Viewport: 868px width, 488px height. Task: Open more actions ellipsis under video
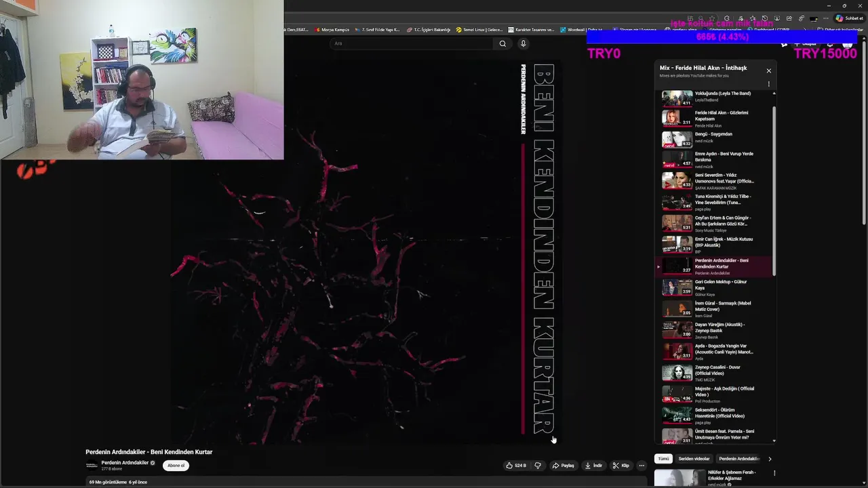642,466
